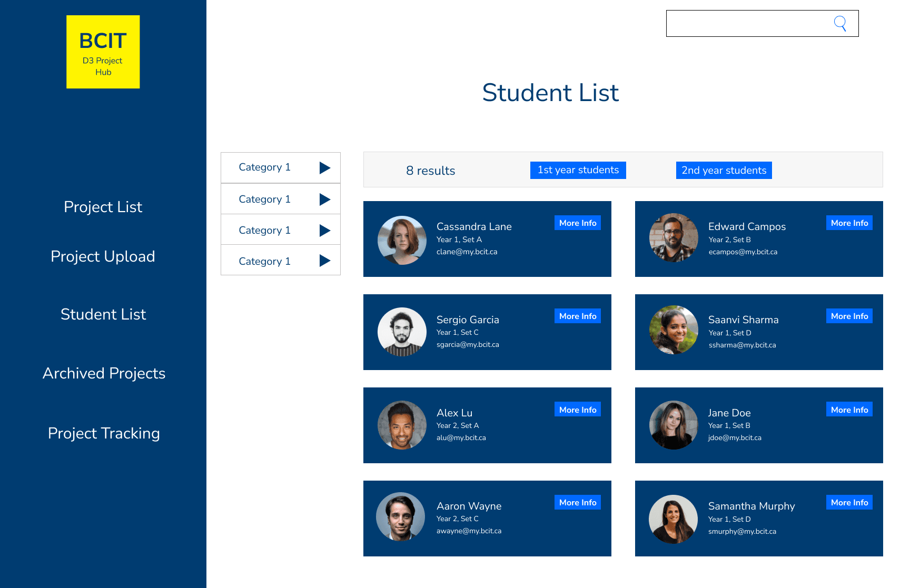Click the yellow BCIT D3 Project Hub logo
The width and height of the screenshot is (910, 588).
[103, 52]
